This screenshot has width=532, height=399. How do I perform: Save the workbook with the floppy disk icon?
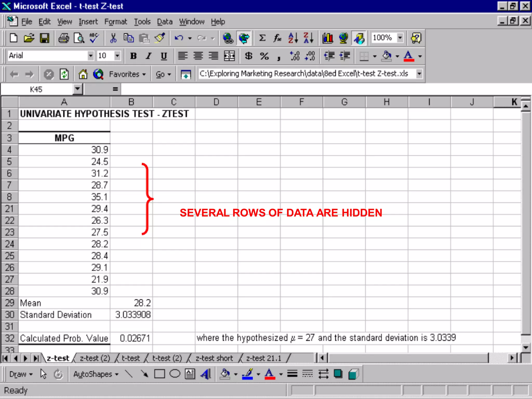[x=44, y=38]
